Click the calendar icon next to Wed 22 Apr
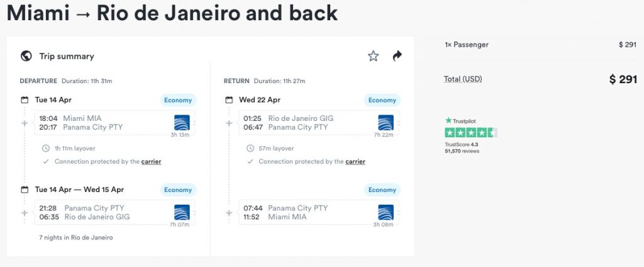644x267 pixels. [x=229, y=100]
